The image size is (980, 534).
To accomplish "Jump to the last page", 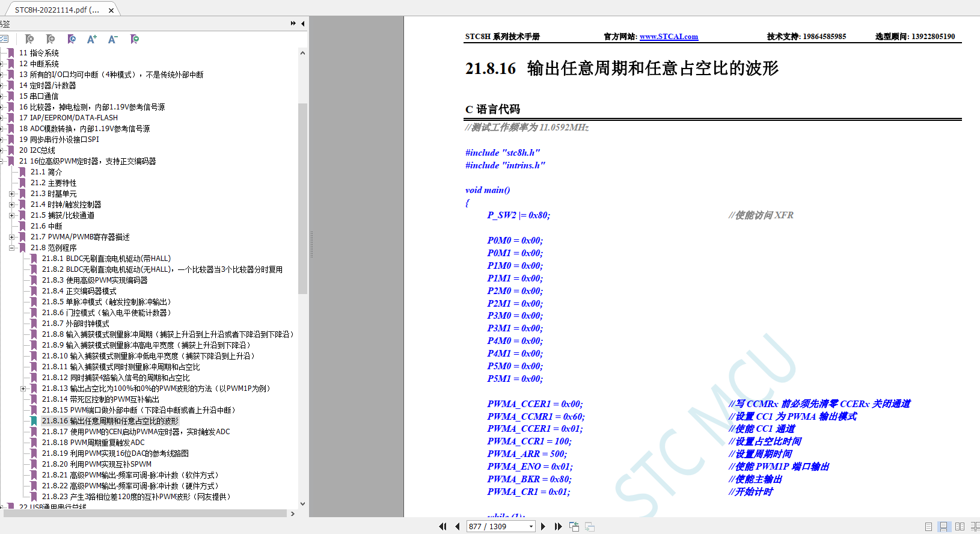I will pyautogui.click(x=558, y=526).
